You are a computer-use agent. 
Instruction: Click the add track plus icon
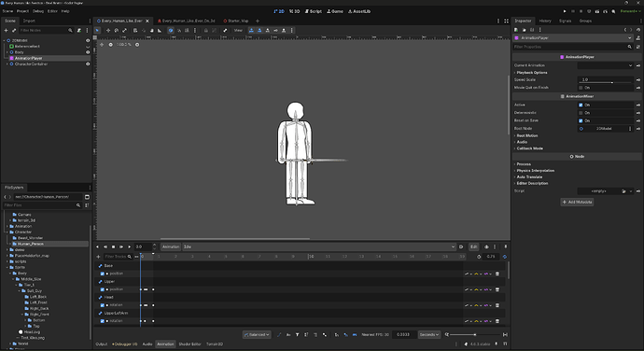point(98,257)
